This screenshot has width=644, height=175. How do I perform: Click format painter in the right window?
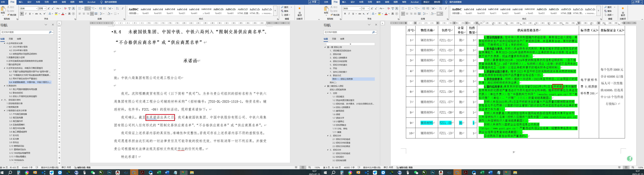pos(335,15)
